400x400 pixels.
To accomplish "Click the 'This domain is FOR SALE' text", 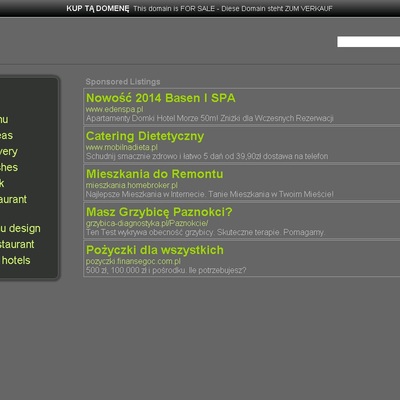I will pyautogui.click(x=174, y=9).
